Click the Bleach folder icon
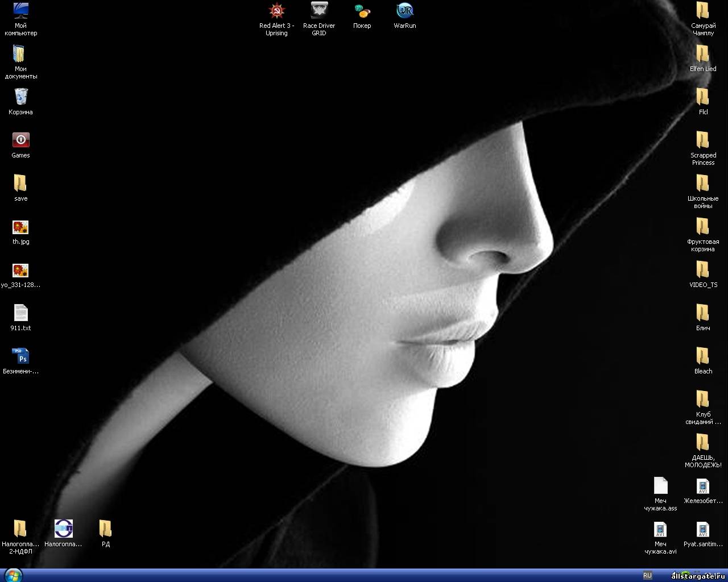The height and width of the screenshot is (582, 728). [703, 356]
